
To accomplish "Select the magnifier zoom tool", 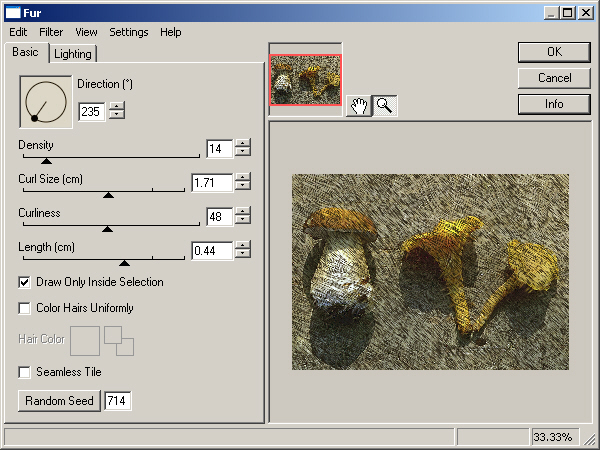I will [x=385, y=106].
